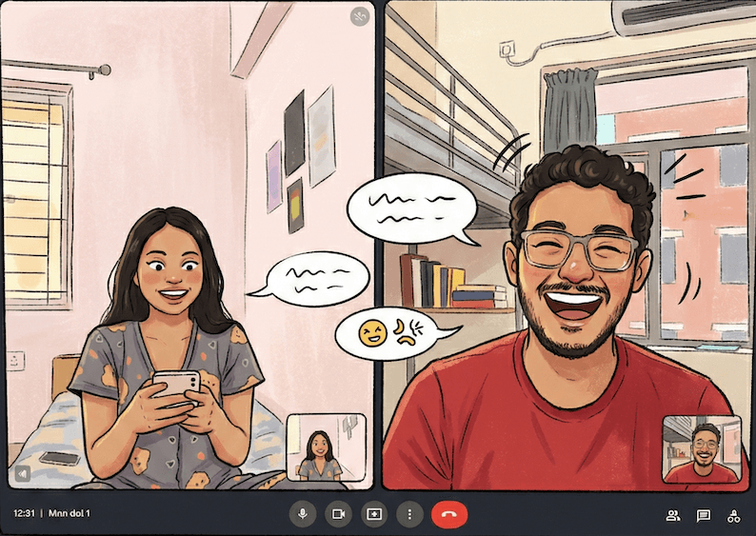Click the audio icon in woman's tile corner
The width and height of the screenshot is (756, 536).
(x=21, y=472)
